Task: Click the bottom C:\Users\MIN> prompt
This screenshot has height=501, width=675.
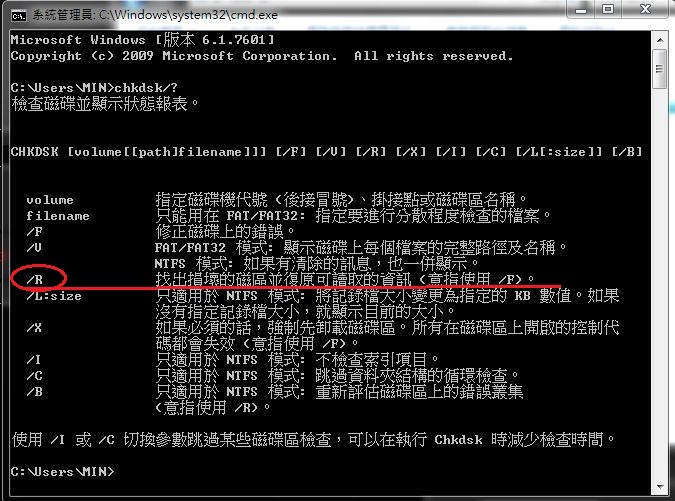Action: coord(63,472)
